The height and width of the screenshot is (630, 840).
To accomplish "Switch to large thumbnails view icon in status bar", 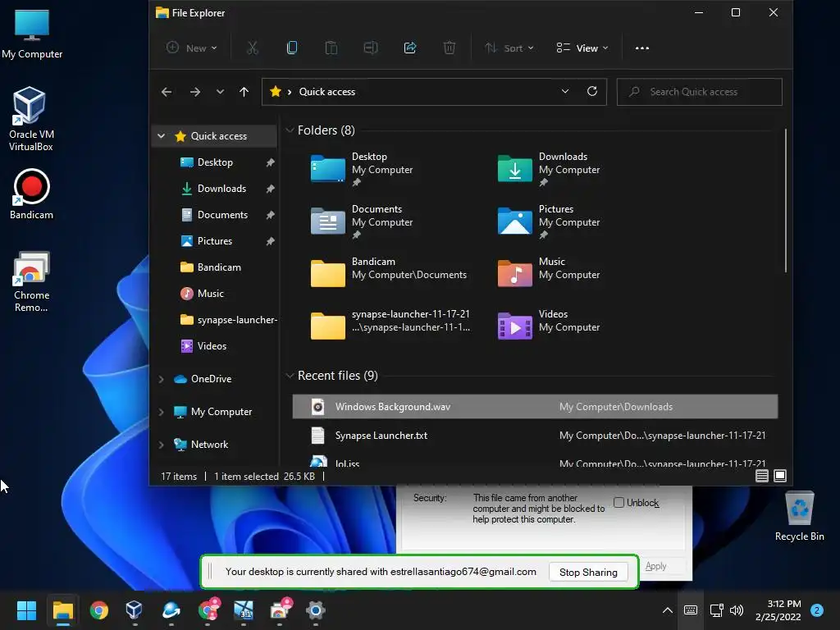I will tap(780, 476).
